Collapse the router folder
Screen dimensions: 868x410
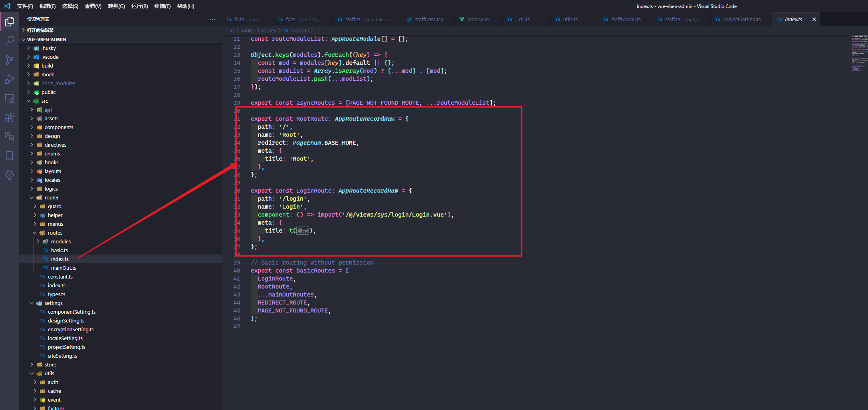32,197
